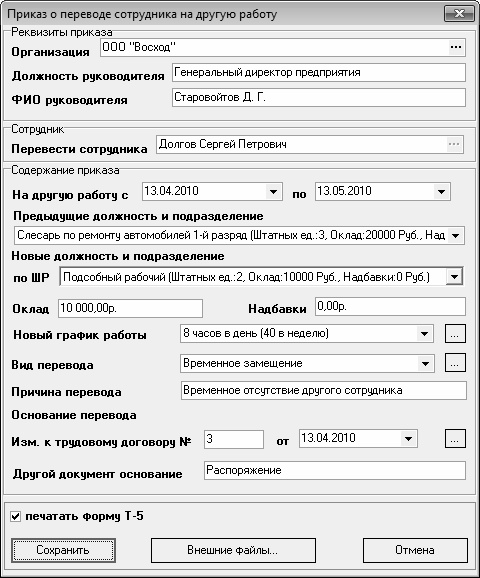Viewport: 480px width, 578px height.
Task: Open organization picker ellipsis in Организация field
Action: [x=456, y=47]
